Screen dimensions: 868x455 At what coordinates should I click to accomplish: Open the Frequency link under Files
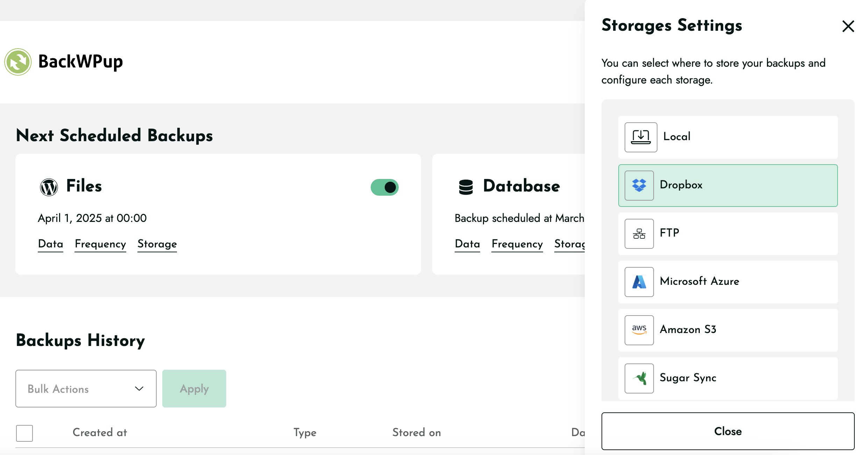pyautogui.click(x=100, y=244)
